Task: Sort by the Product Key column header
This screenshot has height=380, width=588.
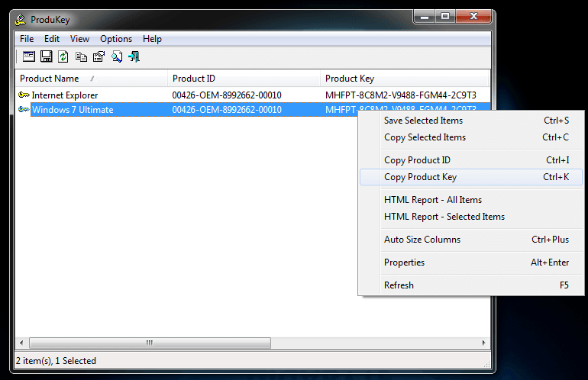Action: click(x=405, y=79)
